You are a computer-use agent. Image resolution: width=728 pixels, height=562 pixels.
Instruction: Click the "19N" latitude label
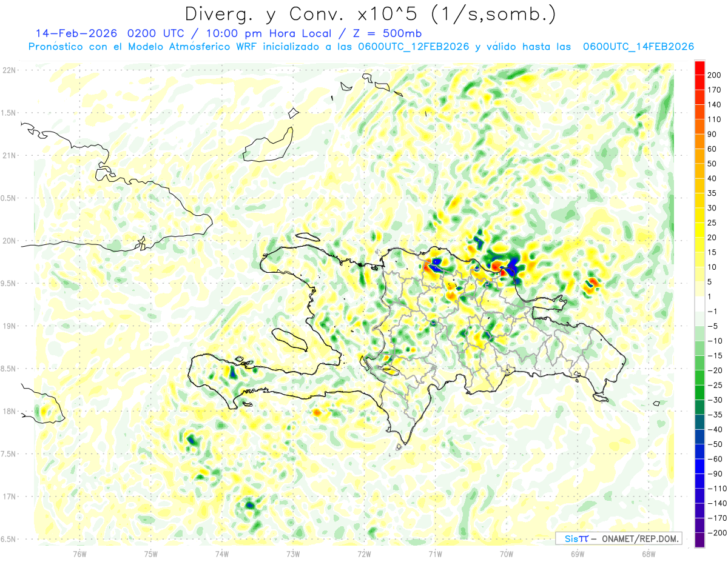coord(9,326)
